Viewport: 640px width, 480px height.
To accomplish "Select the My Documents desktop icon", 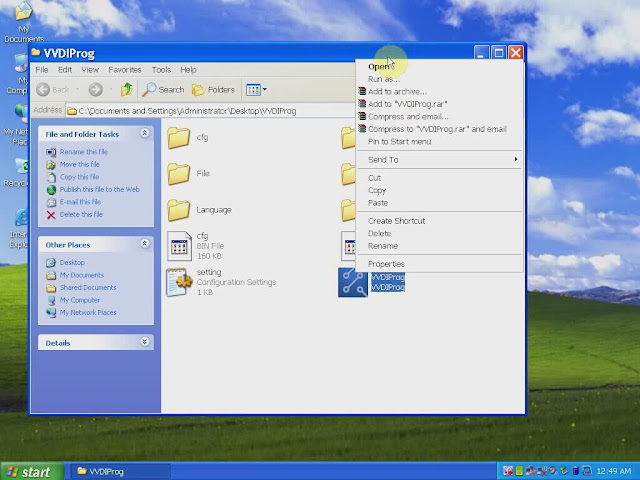I will [24, 22].
